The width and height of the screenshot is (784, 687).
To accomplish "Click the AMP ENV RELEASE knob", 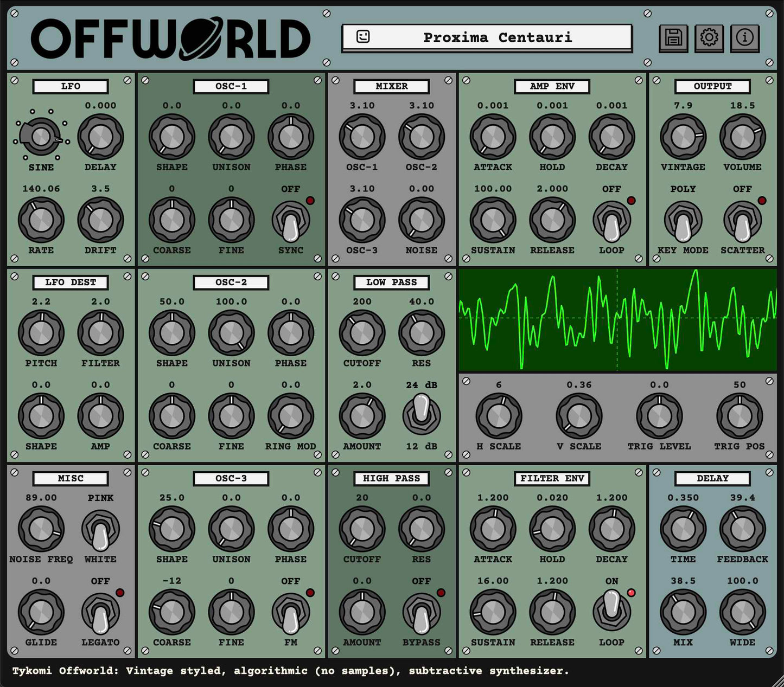I will (552, 220).
